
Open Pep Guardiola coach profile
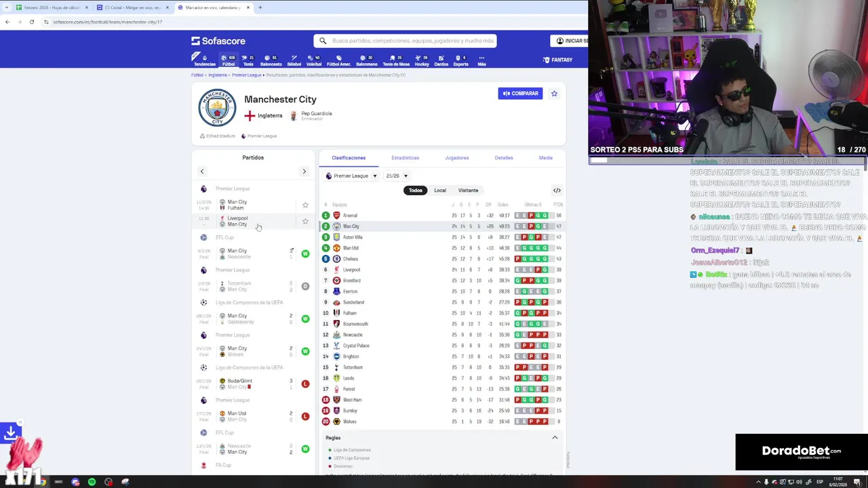coord(311,116)
